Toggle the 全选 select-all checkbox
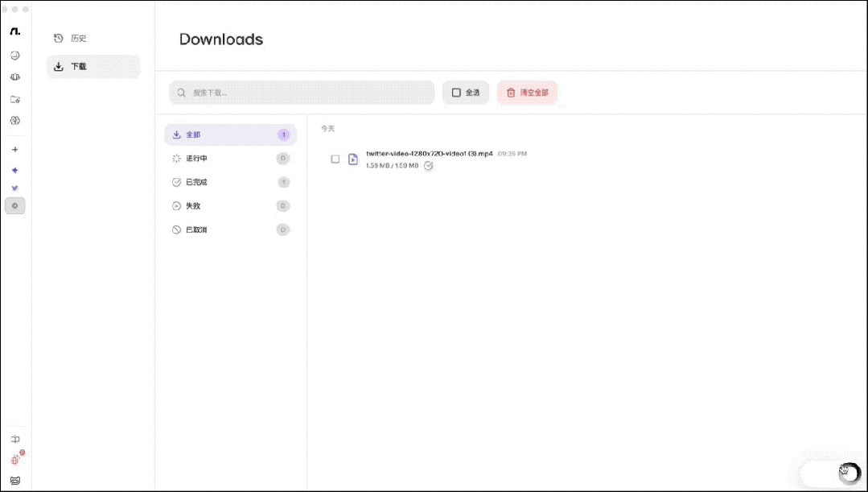 466,93
